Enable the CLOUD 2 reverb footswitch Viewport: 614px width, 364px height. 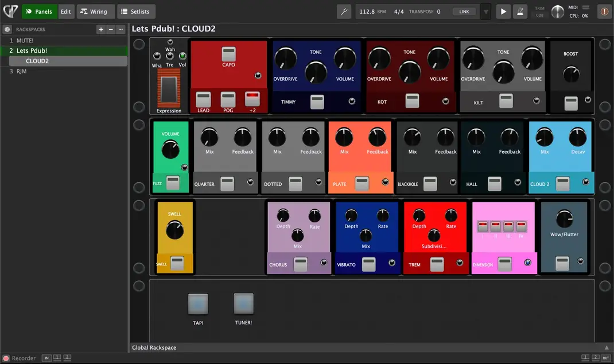coord(563,183)
